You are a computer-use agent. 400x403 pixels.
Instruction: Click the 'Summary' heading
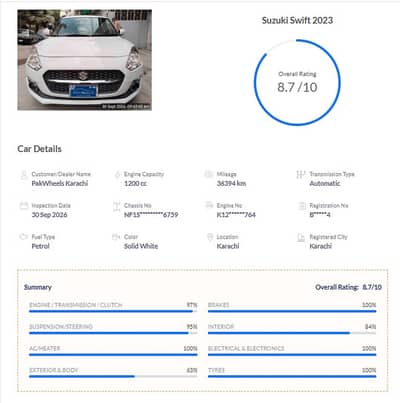click(38, 287)
